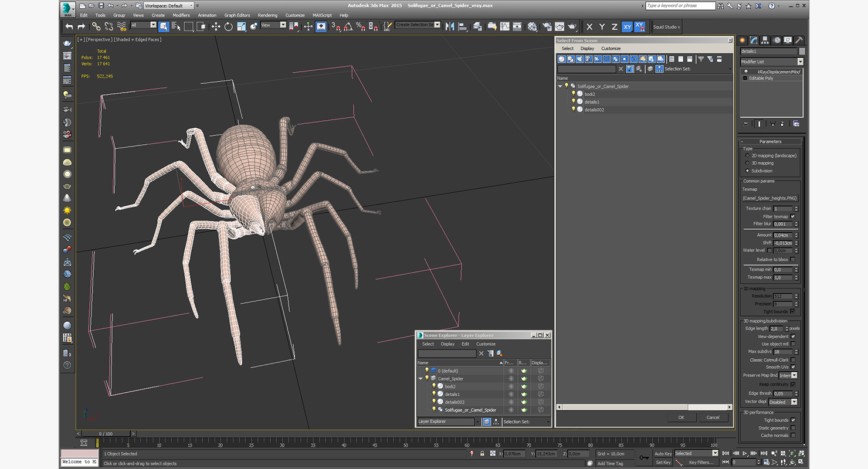The width and height of the screenshot is (868, 469).
Task: Open the Rendering menu
Action: (x=267, y=15)
